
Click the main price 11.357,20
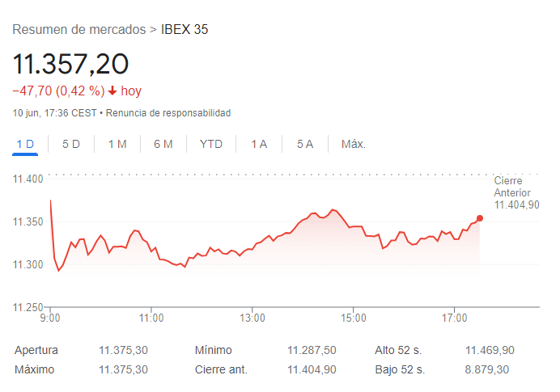pyautogui.click(x=71, y=63)
